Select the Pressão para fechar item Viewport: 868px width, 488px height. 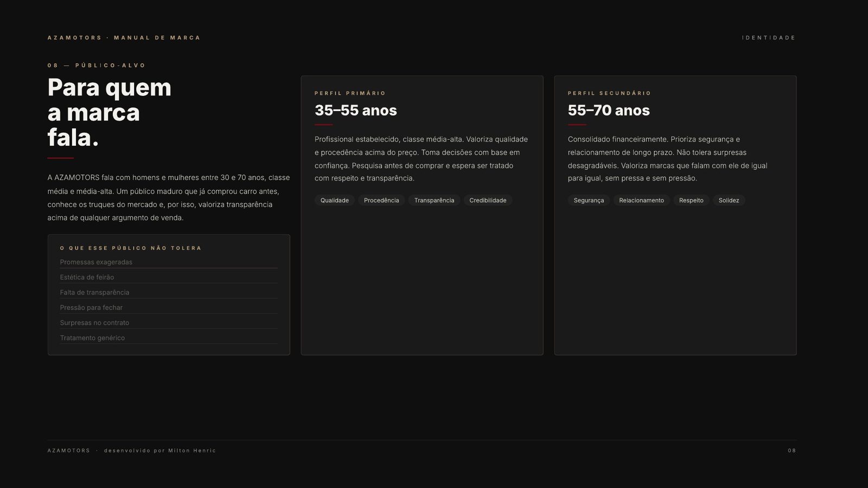pyautogui.click(x=169, y=307)
